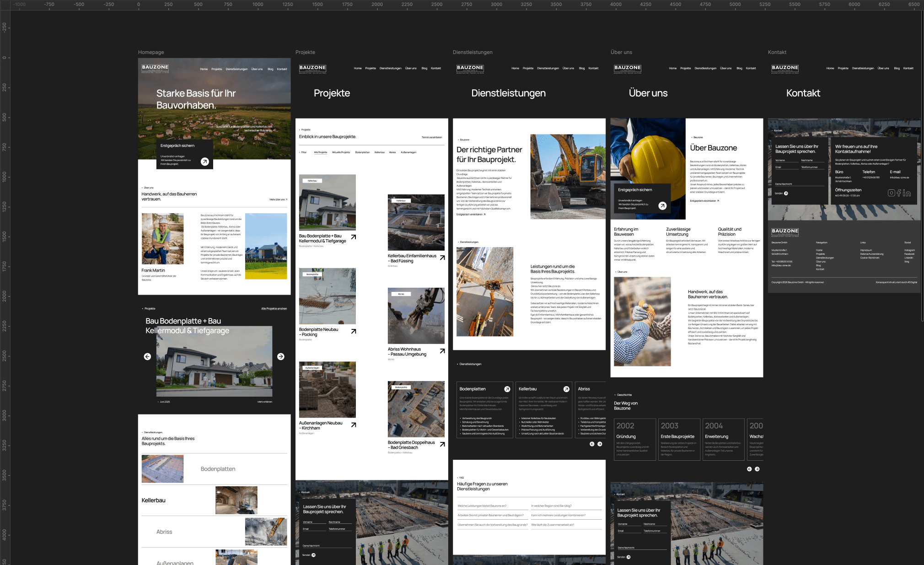Click 'Mehr über uns' link on the homepage
924x565 pixels.
click(278, 199)
